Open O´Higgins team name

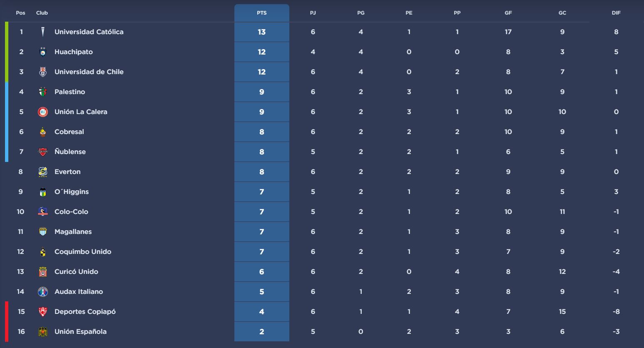(x=72, y=192)
